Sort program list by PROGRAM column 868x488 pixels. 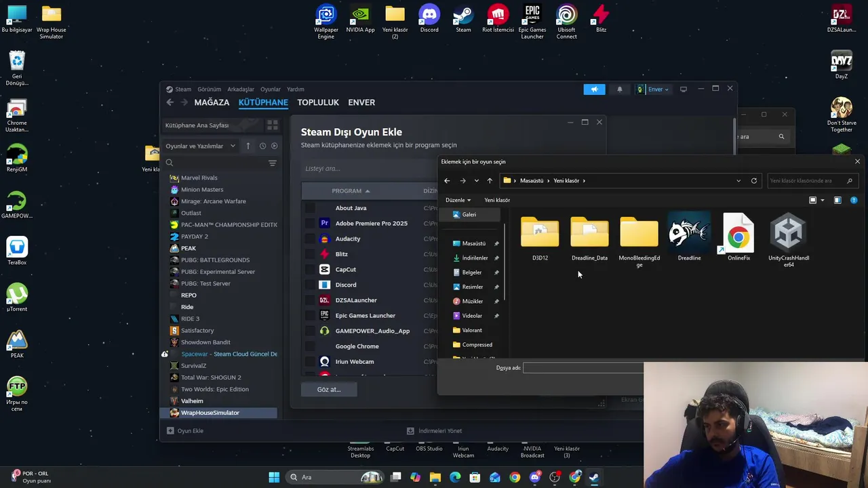(351, 191)
